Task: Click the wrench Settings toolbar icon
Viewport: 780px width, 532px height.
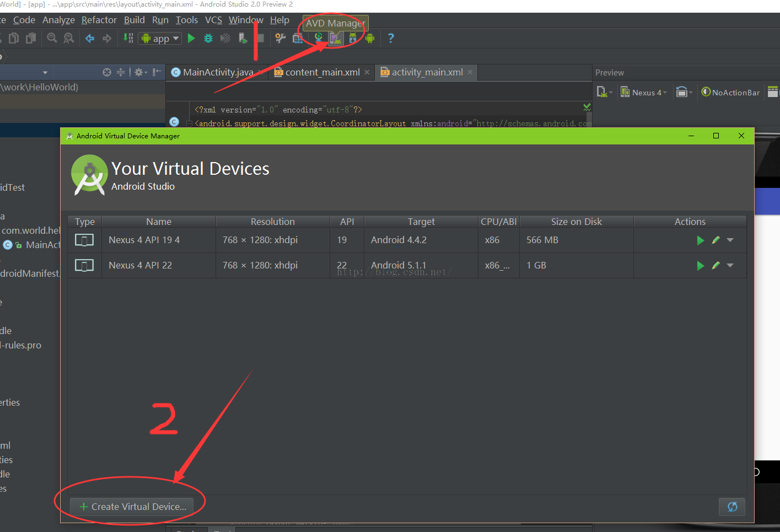Action: coord(281,38)
